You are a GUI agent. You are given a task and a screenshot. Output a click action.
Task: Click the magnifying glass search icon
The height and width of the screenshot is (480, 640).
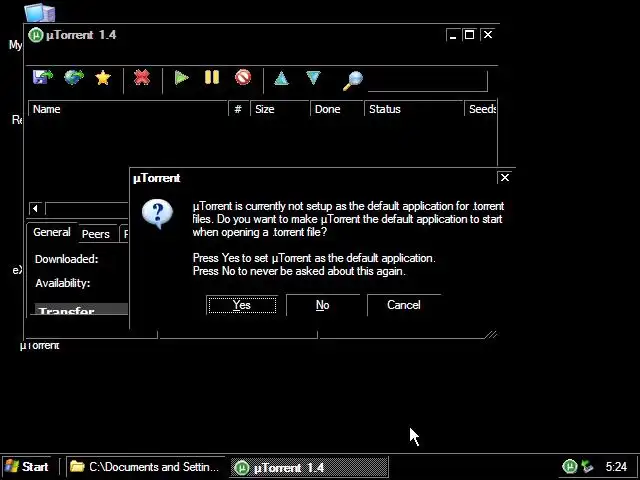coord(353,80)
